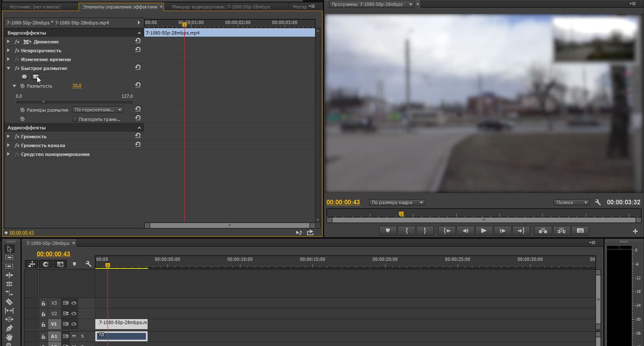Hide the V1 track output eye

(x=74, y=324)
